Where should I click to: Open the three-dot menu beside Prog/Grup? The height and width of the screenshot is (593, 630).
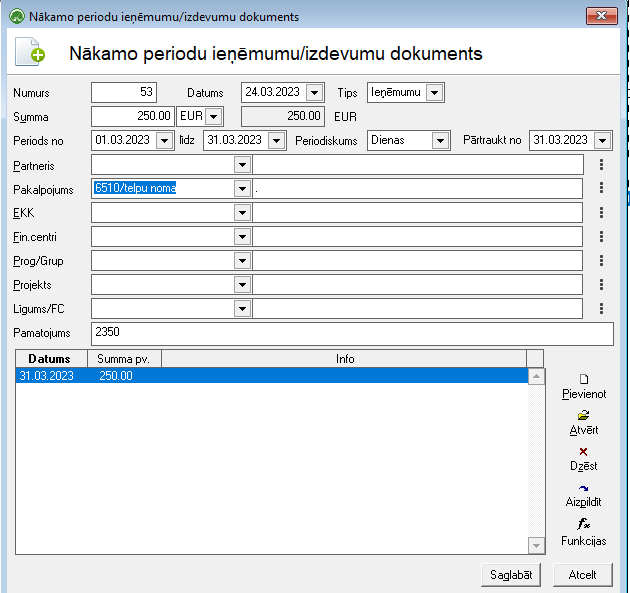pos(601,260)
